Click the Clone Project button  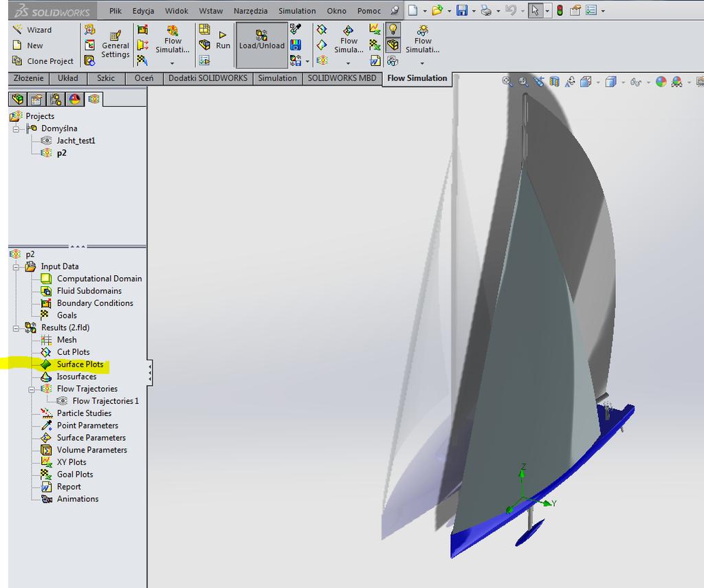43,61
